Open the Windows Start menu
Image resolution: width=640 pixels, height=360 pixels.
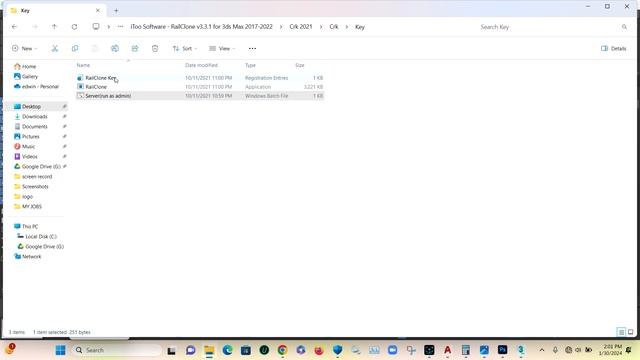coord(60,350)
